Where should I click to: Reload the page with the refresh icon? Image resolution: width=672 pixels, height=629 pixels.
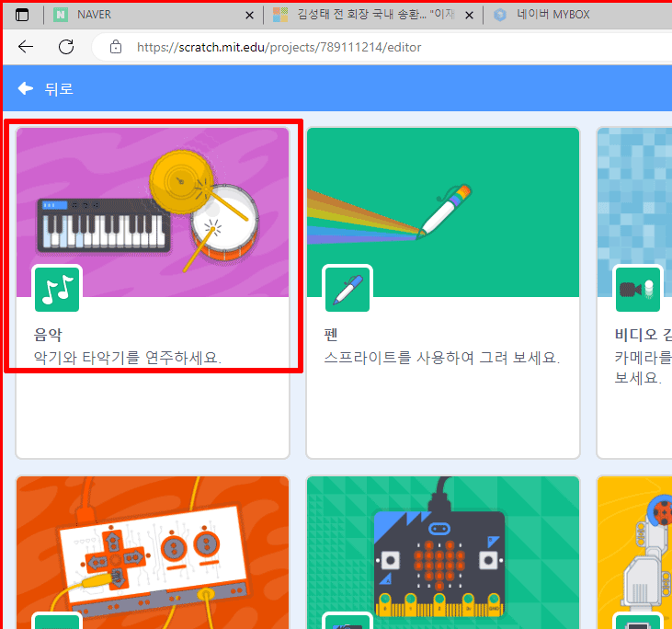[66, 47]
